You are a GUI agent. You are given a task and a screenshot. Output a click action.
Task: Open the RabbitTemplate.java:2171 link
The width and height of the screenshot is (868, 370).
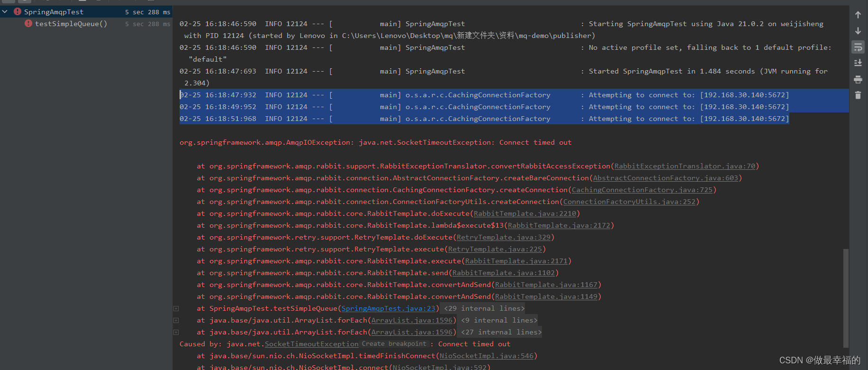pyautogui.click(x=516, y=261)
